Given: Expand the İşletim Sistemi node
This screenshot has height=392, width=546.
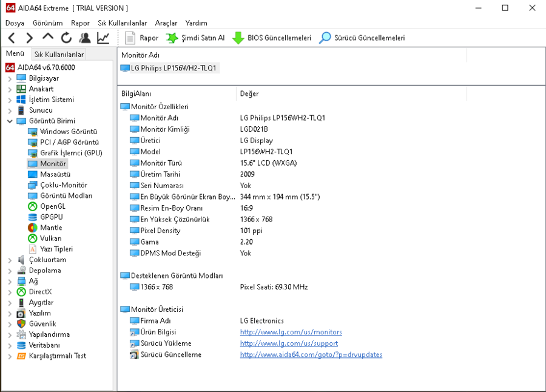Looking at the screenshot, I should click(10, 100).
